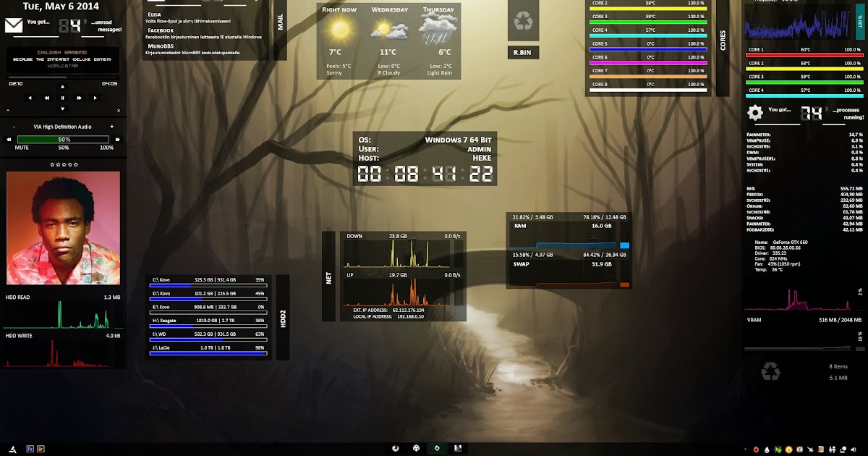
Task: Seek within the track progress bar
Action: [x=63, y=77]
